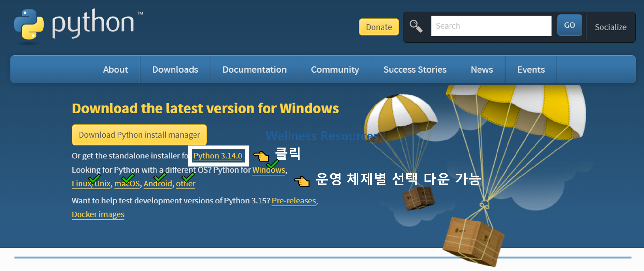644x271 pixels.
Task: Click the 'Download the latest version for Windows' heading
Action: [205, 109]
